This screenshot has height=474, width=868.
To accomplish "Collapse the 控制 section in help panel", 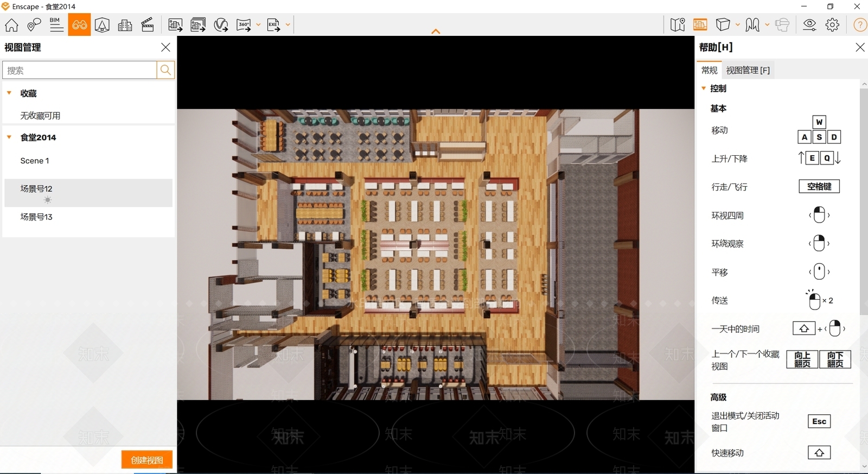I will click(x=704, y=88).
